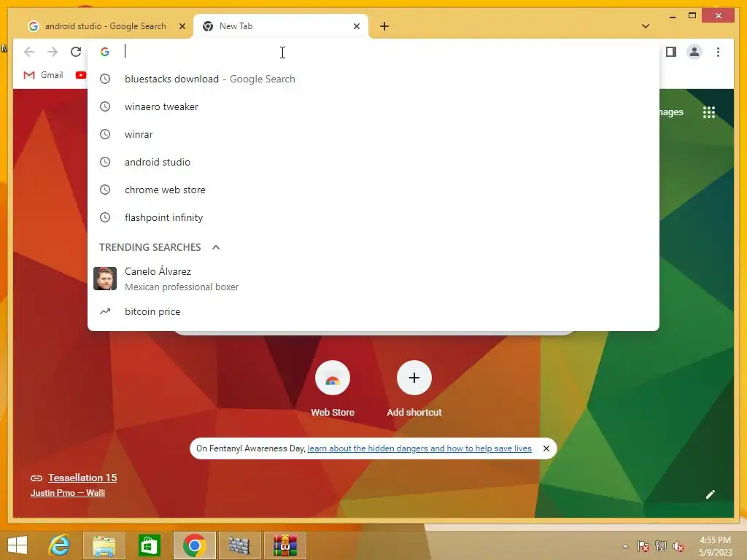Open the Windows Start button
Image resolution: width=747 pixels, height=560 pixels.
pyautogui.click(x=18, y=545)
